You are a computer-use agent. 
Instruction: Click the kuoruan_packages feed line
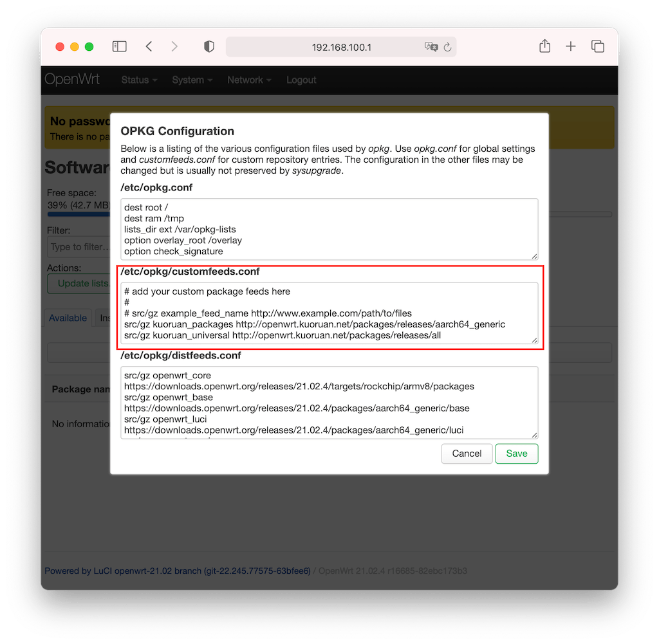click(314, 324)
